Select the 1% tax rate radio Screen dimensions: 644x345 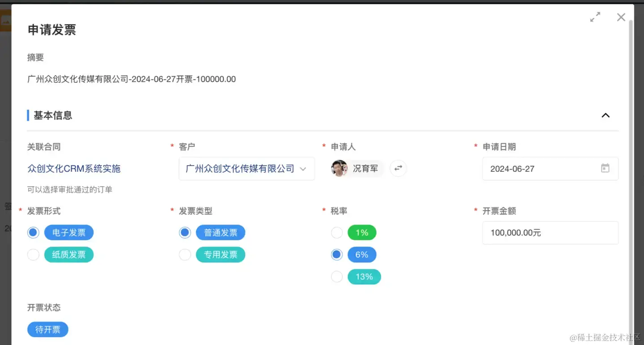tap(337, 233)
